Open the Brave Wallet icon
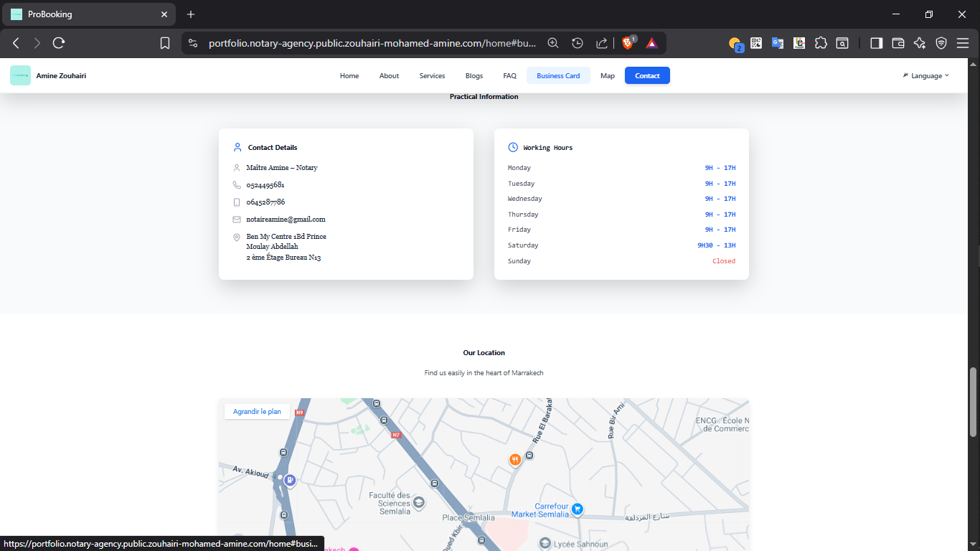The width and height of the screenshot is (980, 551). tap(897, 43)
